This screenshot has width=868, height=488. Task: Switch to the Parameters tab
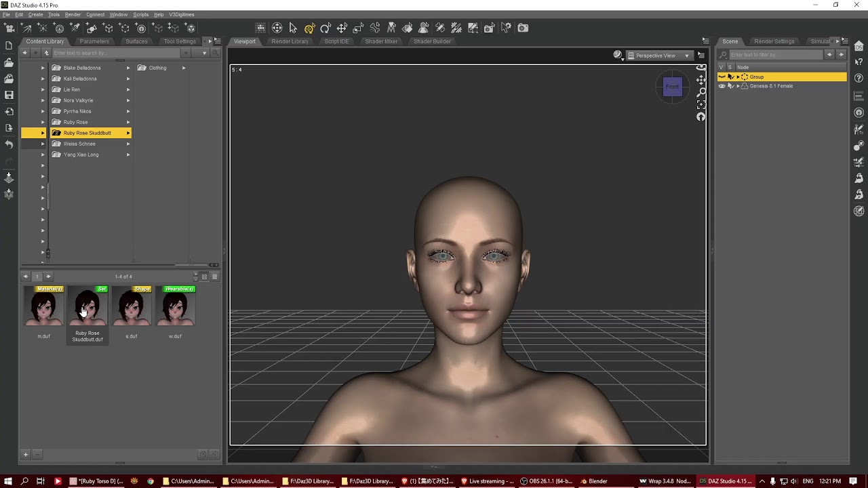tap(94, 41)
